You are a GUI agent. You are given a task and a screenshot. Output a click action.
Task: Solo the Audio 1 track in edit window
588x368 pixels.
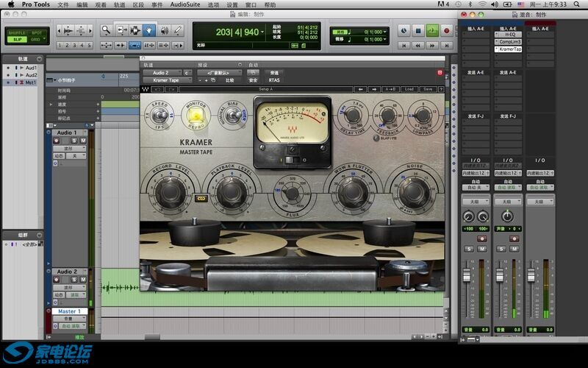coord(74,141)
